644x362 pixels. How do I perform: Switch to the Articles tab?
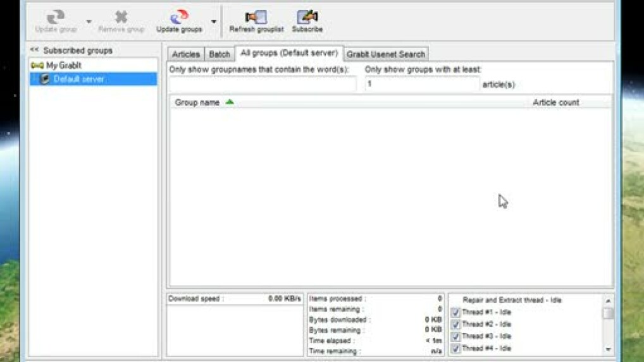pyautogui.click(x=186, y=54)
